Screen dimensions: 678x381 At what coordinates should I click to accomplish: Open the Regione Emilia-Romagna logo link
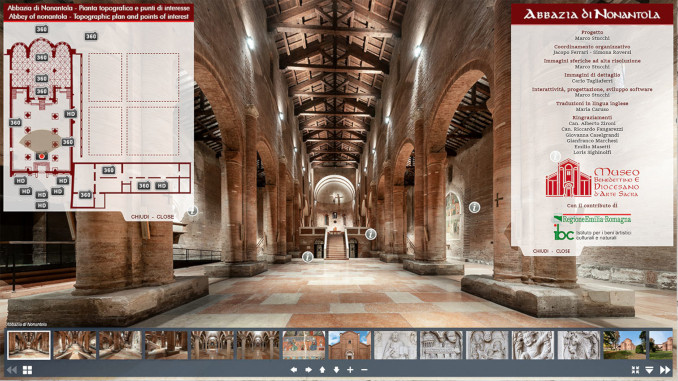coord(592,219)
